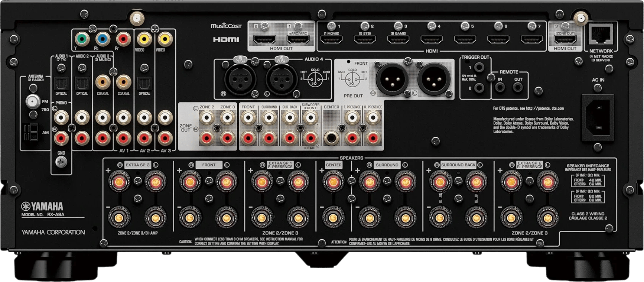Click HDMI input port number 4
The height and width of the screenshot is (282, 644).
tap(432, 39)
